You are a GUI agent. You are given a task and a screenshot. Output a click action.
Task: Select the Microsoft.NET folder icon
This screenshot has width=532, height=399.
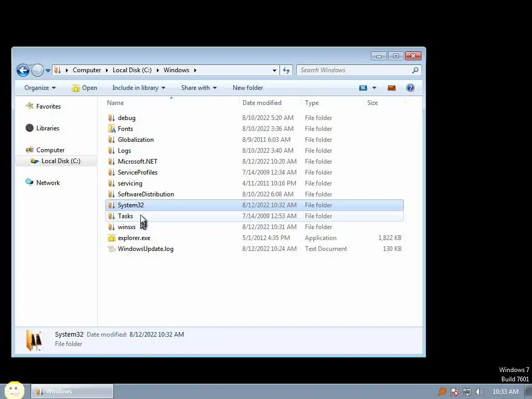(x=112, y=161)
